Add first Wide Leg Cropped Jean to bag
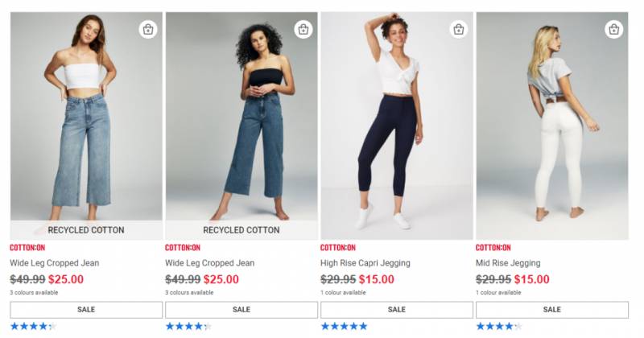 click(x=148, y=30)
